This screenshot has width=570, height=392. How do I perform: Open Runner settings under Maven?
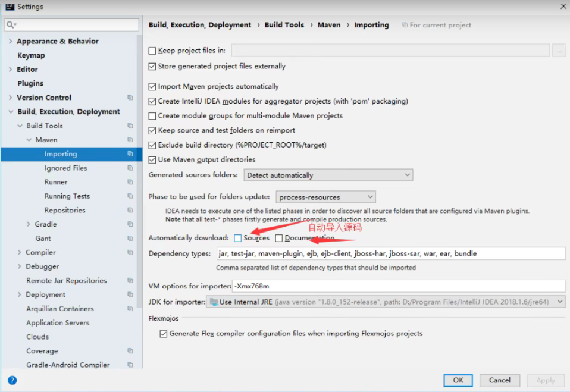point(55,181)
